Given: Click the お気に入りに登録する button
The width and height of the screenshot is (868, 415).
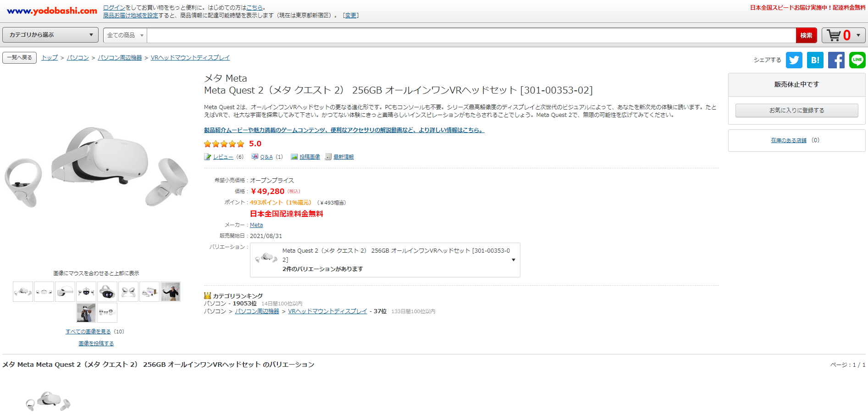Looking at the screenshot, I should [796, 110].
